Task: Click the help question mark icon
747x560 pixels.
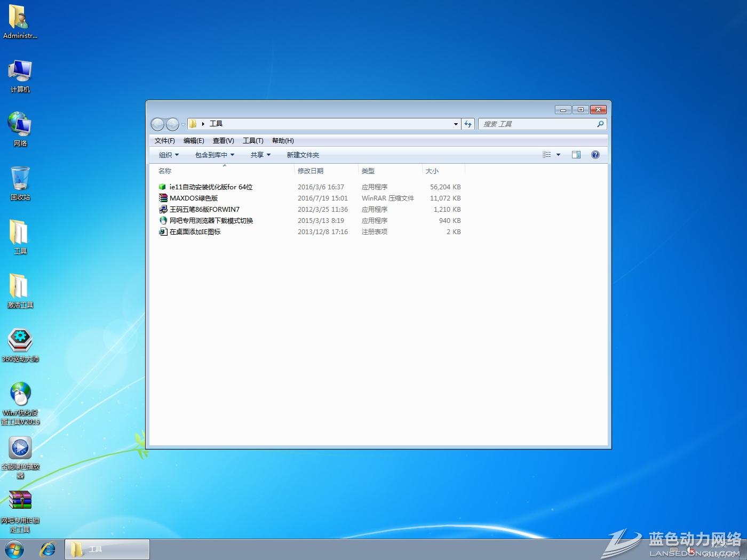Action: (595, 155)
